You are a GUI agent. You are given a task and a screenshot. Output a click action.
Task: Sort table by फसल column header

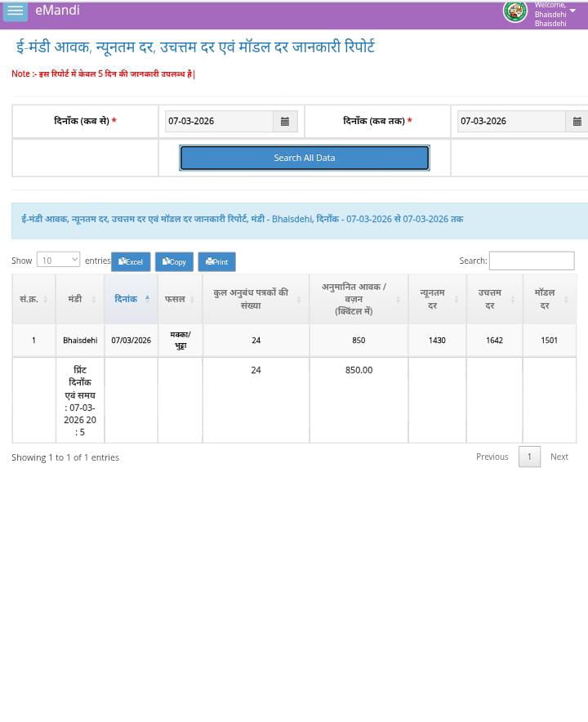point(179,299)
